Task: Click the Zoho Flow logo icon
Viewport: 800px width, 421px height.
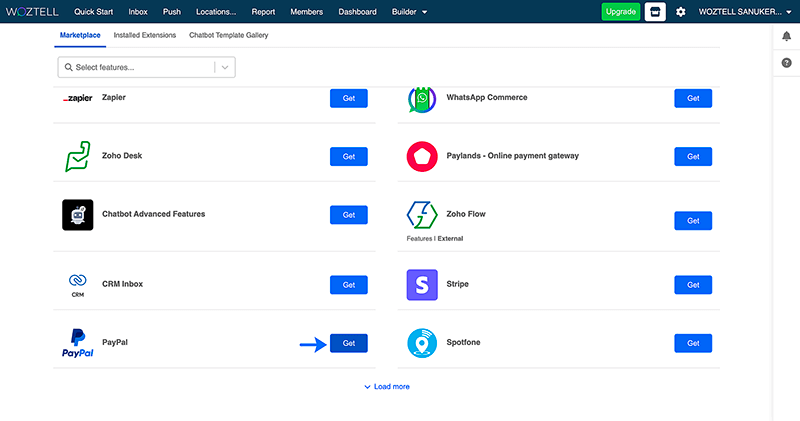Action: pyautogui.click(x=422, y=215)
